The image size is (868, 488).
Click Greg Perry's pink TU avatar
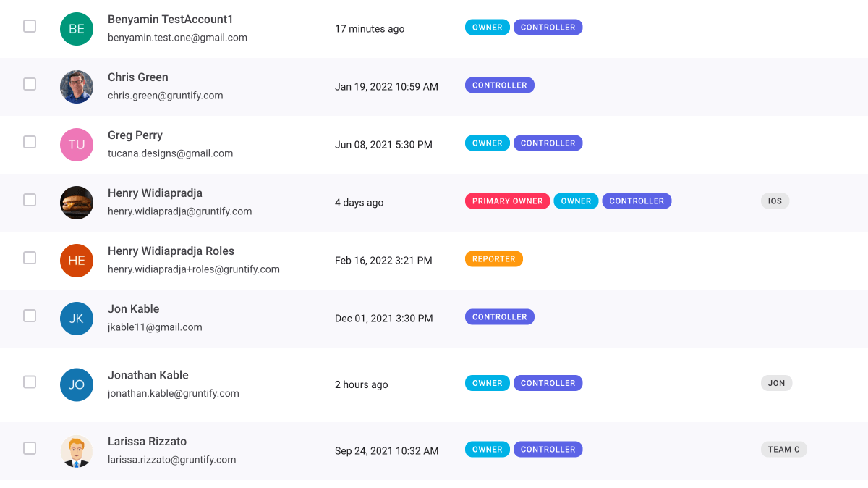(76, 144)
